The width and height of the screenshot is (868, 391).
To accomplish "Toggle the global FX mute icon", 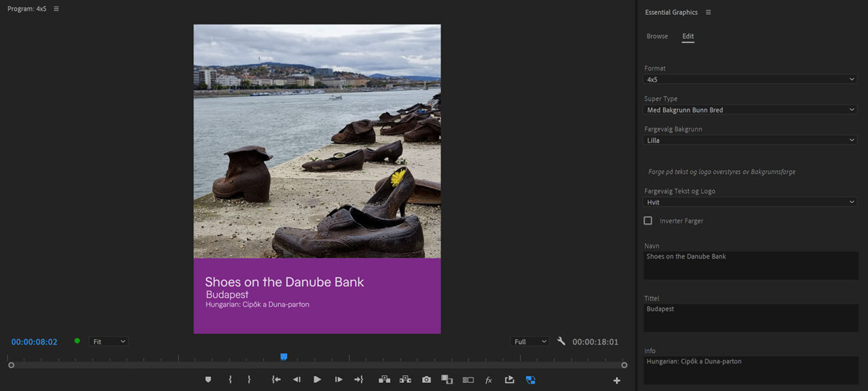I will tap(488, 380).
